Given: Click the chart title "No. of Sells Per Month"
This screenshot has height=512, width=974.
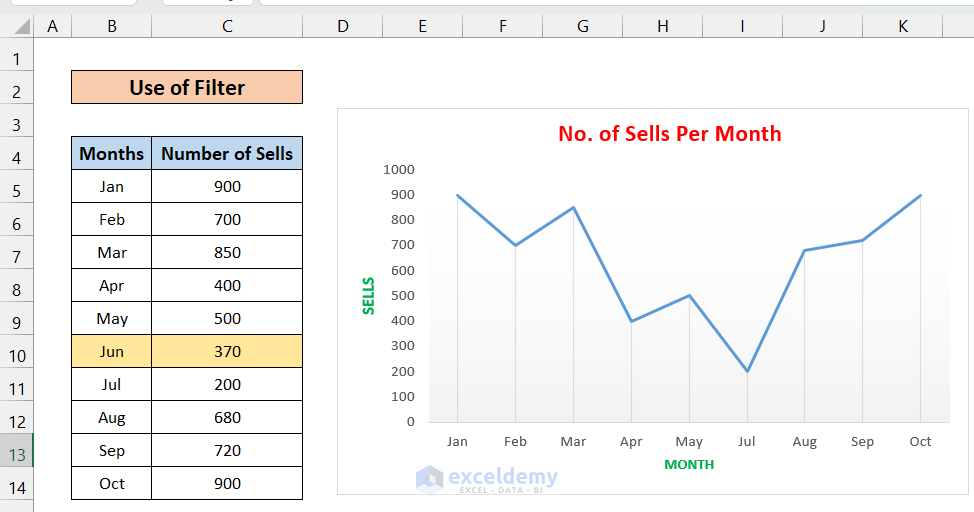Looking at the screenshot, I should [x=669, y=134].
